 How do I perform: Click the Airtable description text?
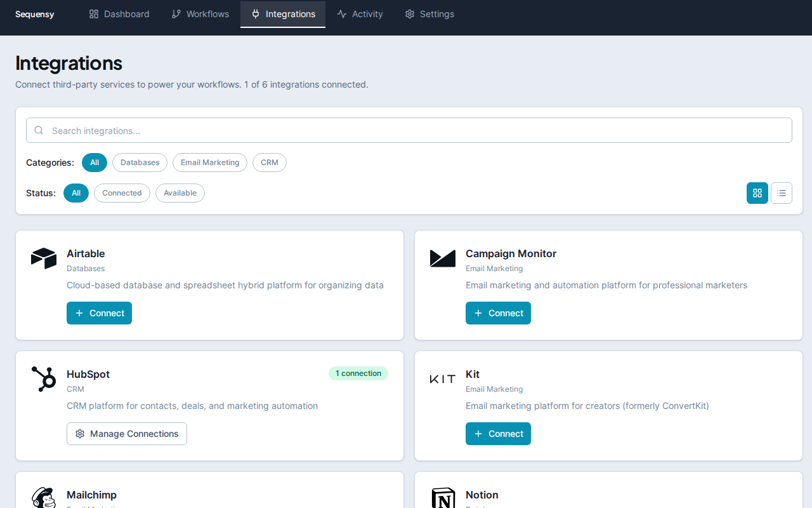click(x=225, y=285)
